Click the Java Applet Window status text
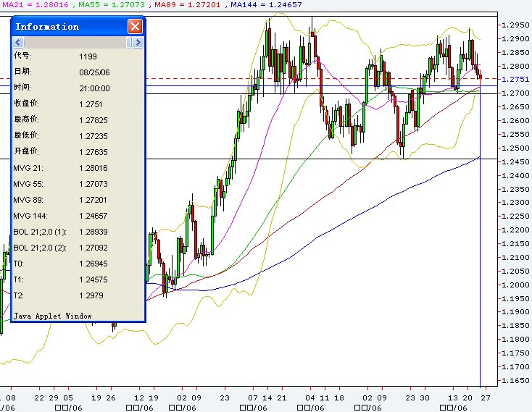The height and width of the screenshot is (412, 532). coord(53,316)
